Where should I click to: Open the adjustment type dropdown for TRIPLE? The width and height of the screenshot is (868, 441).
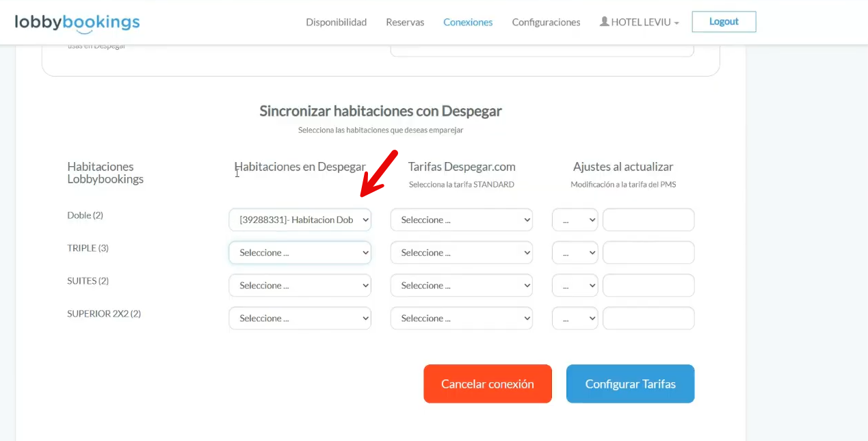[575, 253]
